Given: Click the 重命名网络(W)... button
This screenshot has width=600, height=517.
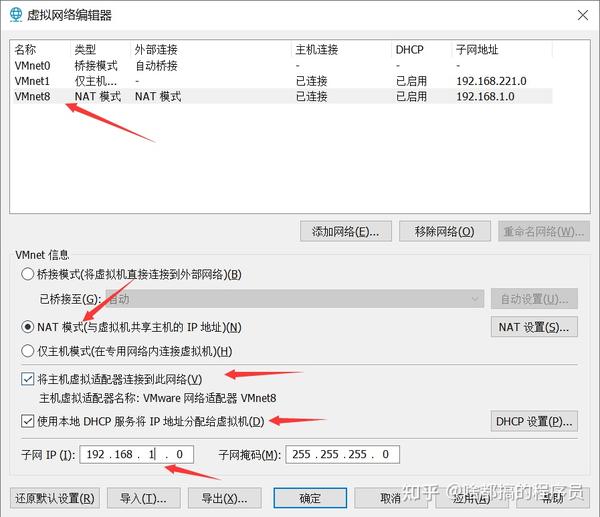Looking at the screenshot, I should (x=544, y=231).
